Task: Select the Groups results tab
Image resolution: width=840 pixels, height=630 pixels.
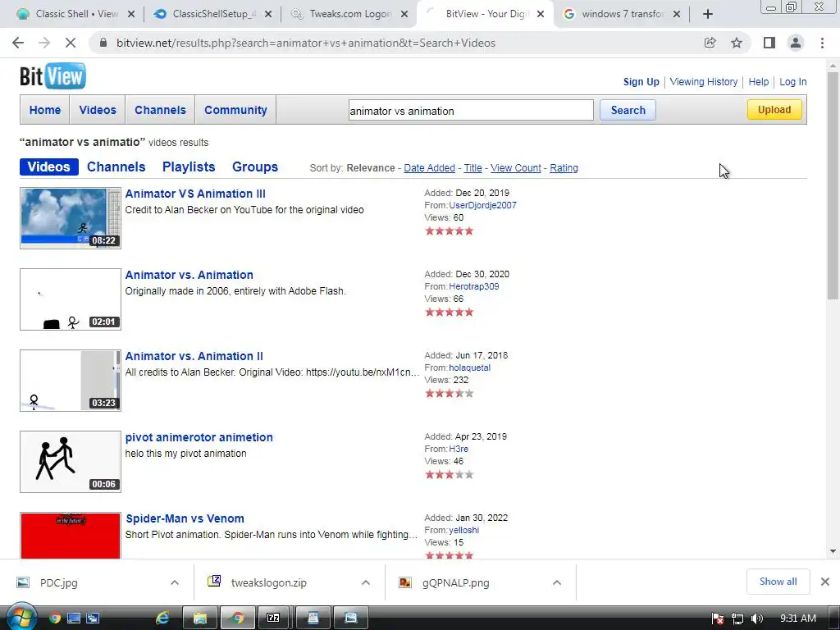Action: [255, 167]
